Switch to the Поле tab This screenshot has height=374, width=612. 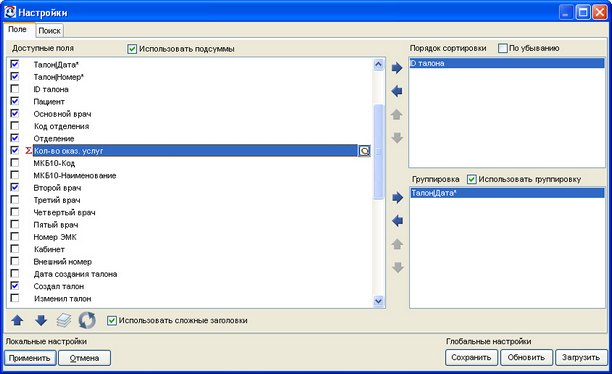click(18, 30)
